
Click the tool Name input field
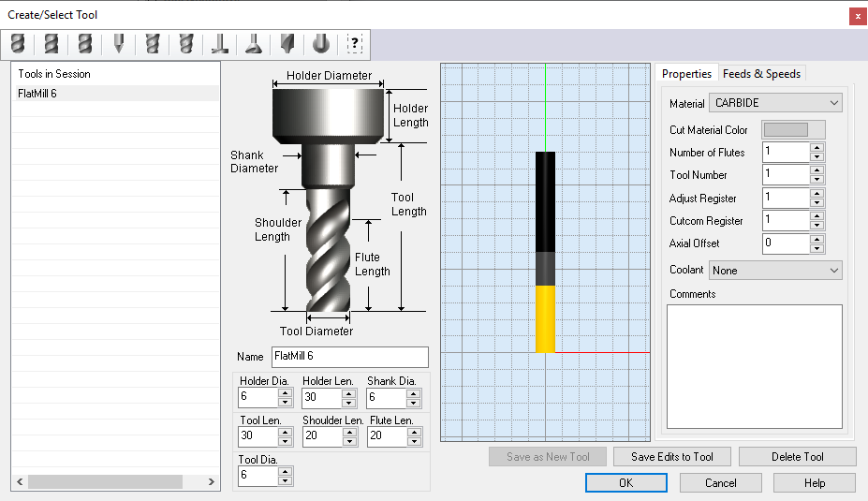click(x=350, y=357)
